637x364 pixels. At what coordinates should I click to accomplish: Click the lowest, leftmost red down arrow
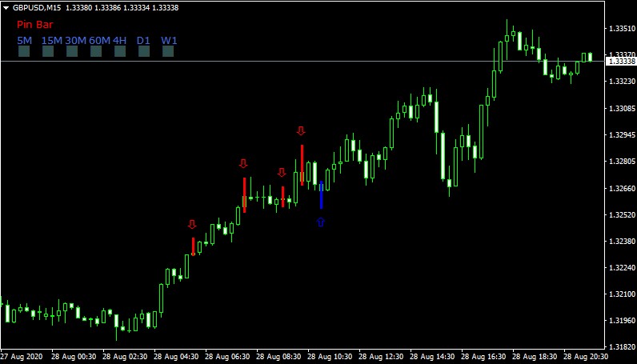tap(192, 225)
